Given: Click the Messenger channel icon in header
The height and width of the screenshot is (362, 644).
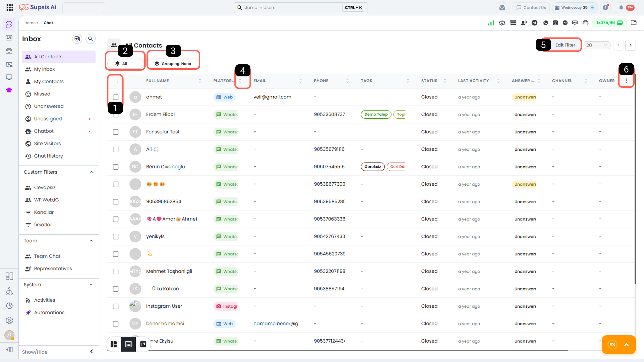Looking at the screenshot, I should pos(565,23).
